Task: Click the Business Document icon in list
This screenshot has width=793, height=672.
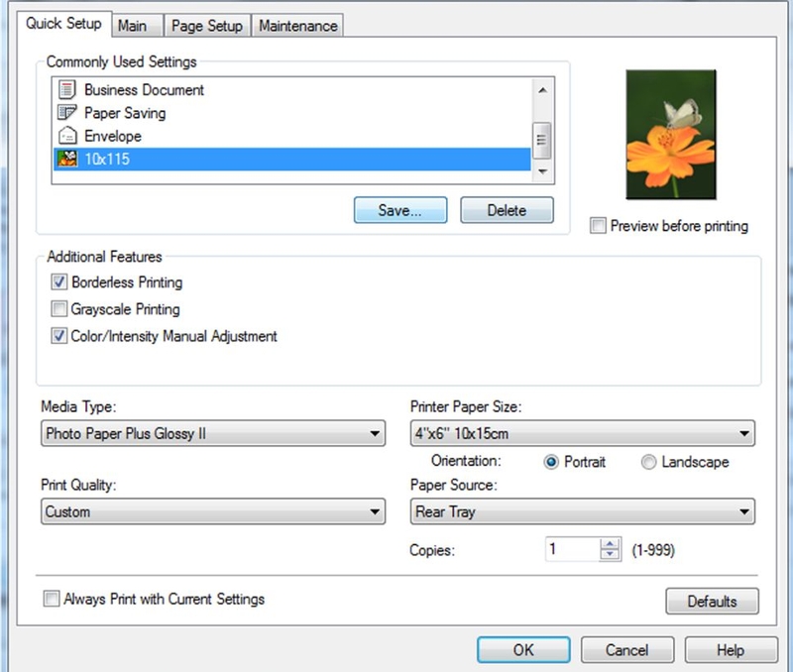Action: (x=66, y=89)
